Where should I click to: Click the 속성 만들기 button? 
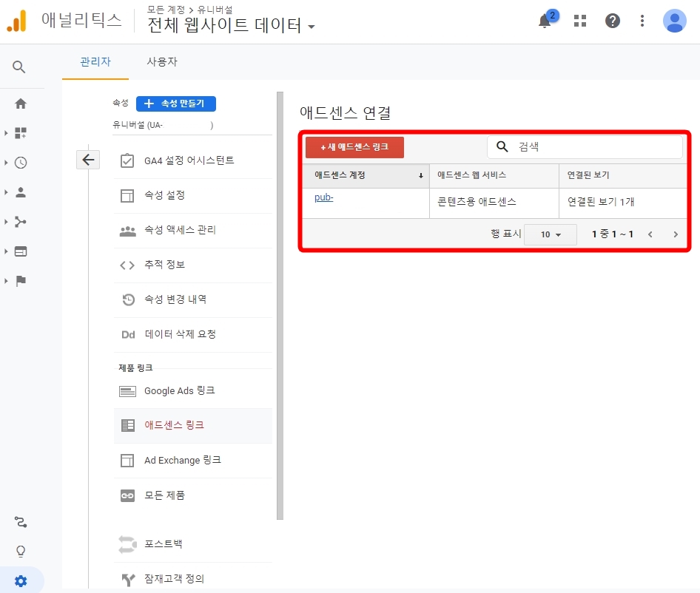point(176,104)
